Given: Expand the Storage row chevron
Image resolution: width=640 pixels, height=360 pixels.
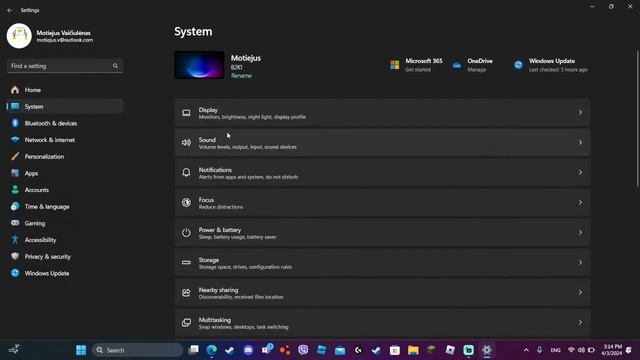Looking at the screenshot, I should click(580, 262).
